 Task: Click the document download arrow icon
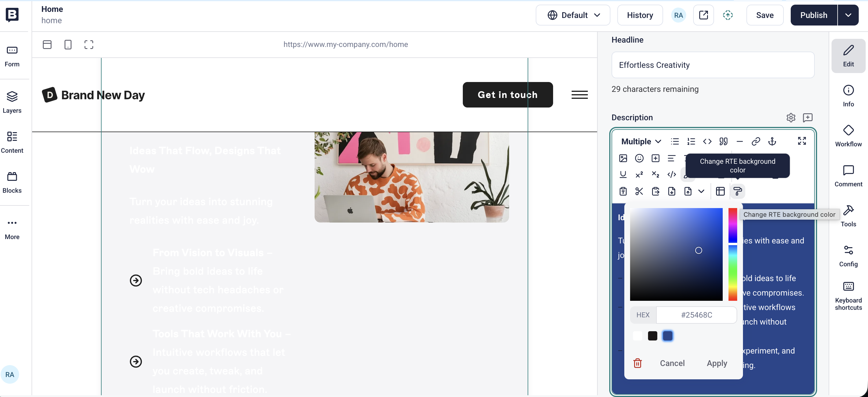671,191
